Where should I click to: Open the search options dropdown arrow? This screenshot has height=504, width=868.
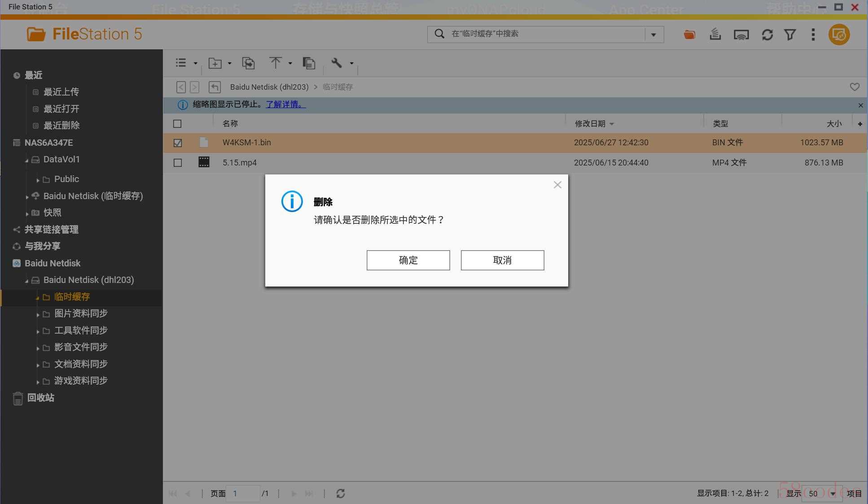pos(653,35)
